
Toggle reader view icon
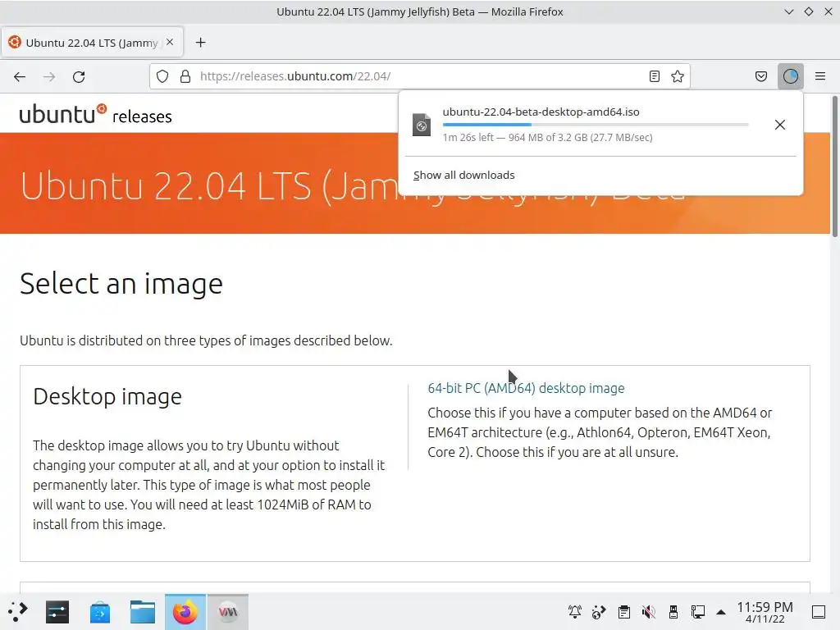coord(654,76)
